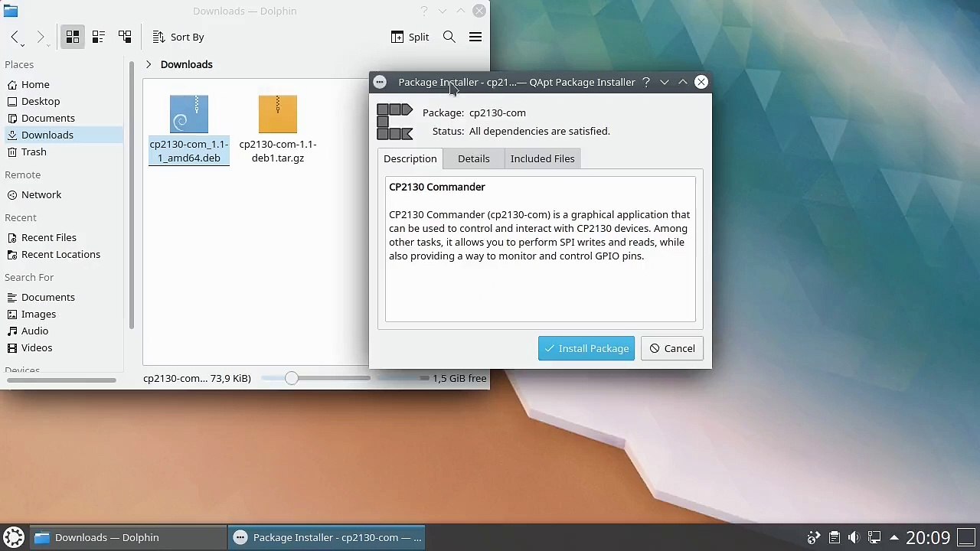Cancel the package installation
The image size is (980, 551).
coord(672,348)
